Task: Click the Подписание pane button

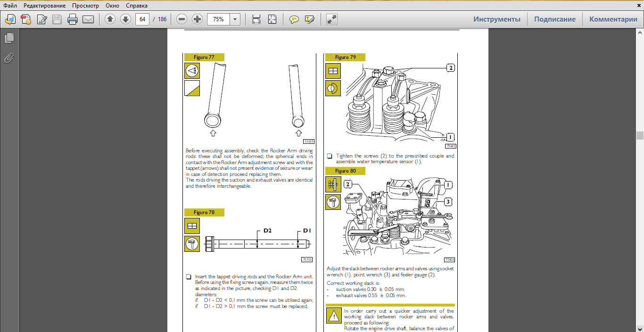Action: pyautogui.click(x=554, y=19)
